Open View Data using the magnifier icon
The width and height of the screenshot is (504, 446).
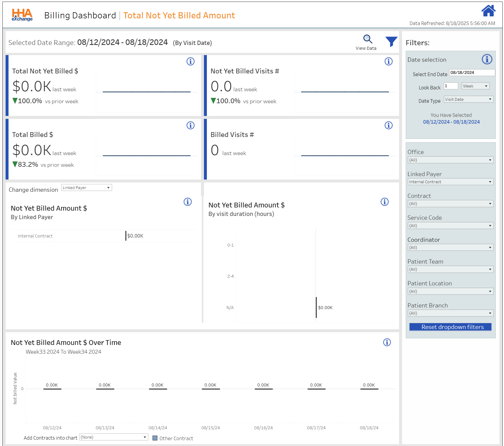point(368,39)
